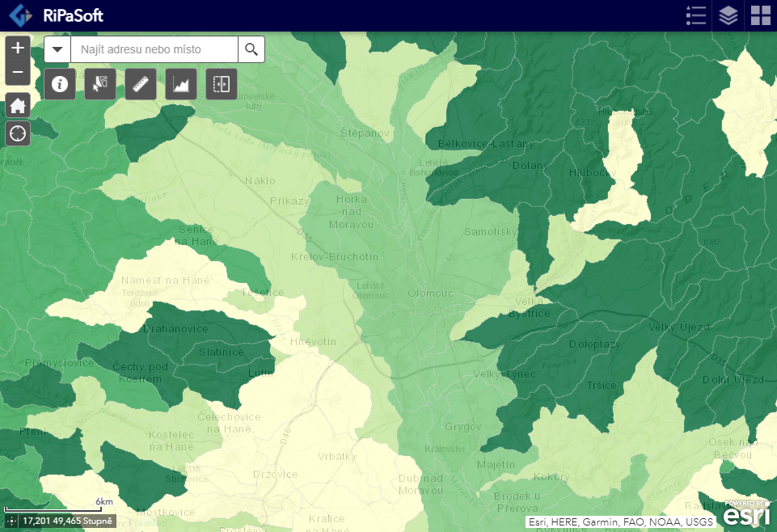
Task: Click the 'Křelov-Břuchotín' map label
Action: [x=335, y=256]
